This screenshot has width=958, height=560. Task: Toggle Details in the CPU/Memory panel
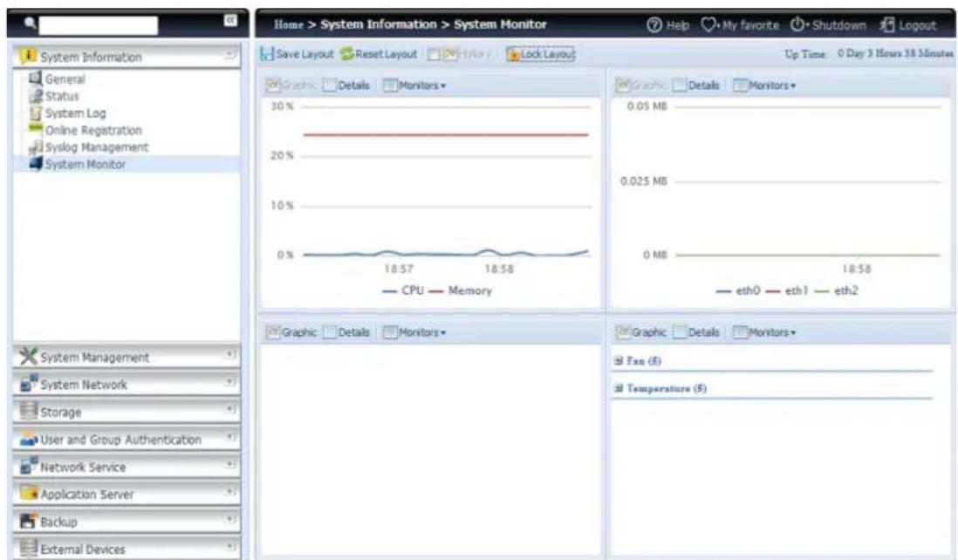pyautogui.click(x=346, y=85)
